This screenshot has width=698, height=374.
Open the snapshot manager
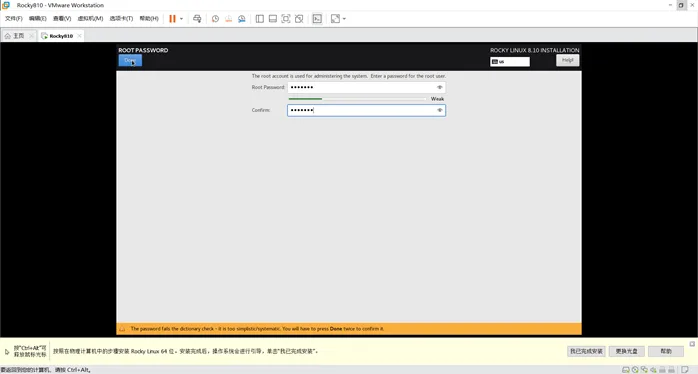click(x=242, y=19)
